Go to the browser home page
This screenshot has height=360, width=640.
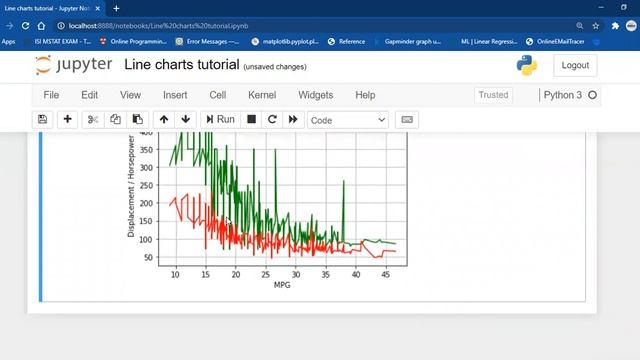pos(41,26)
